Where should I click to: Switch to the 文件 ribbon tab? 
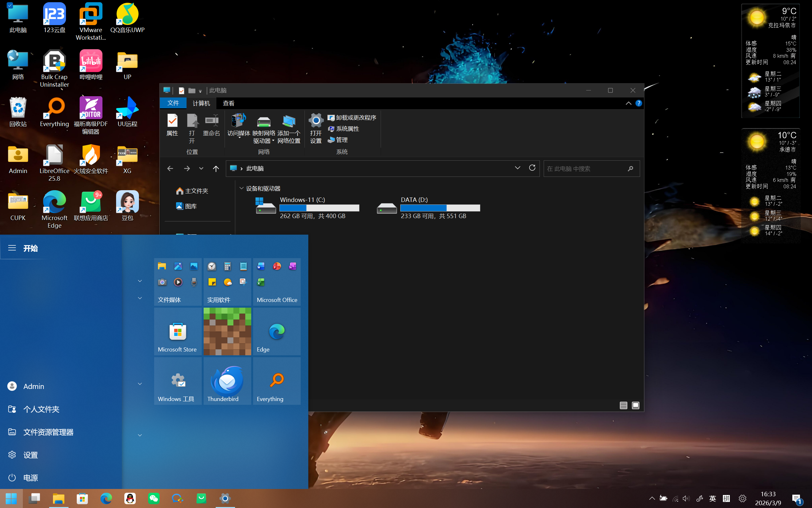[x=173, y=103]
